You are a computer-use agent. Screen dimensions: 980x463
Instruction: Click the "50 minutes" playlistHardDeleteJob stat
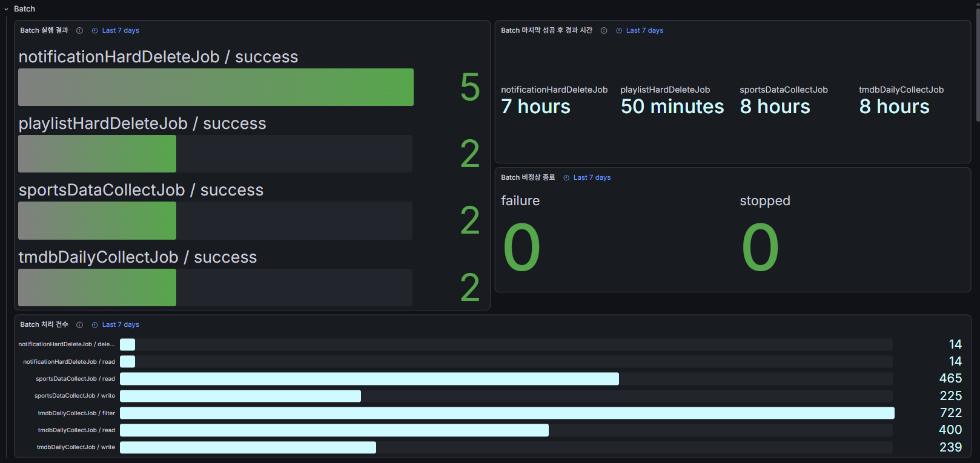click(x=672, y=107)
